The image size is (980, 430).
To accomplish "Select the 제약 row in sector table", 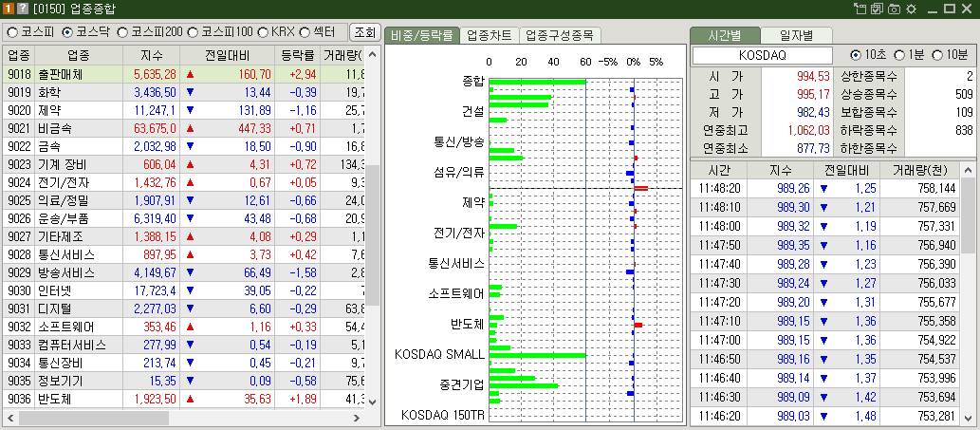I will 184,111.
